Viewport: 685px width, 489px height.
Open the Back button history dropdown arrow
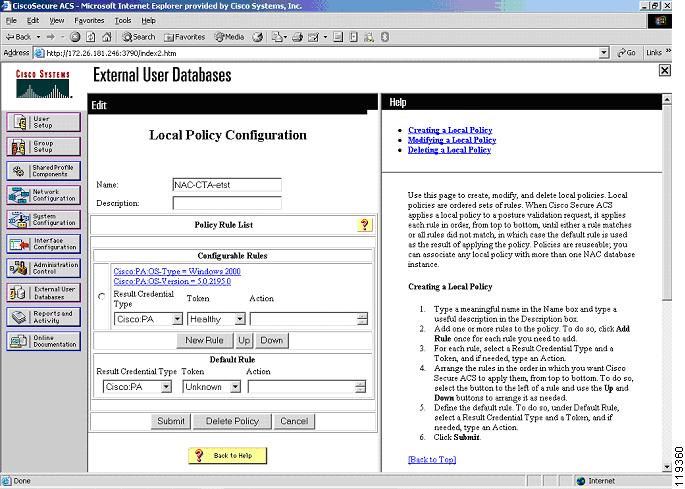(38, 37)
